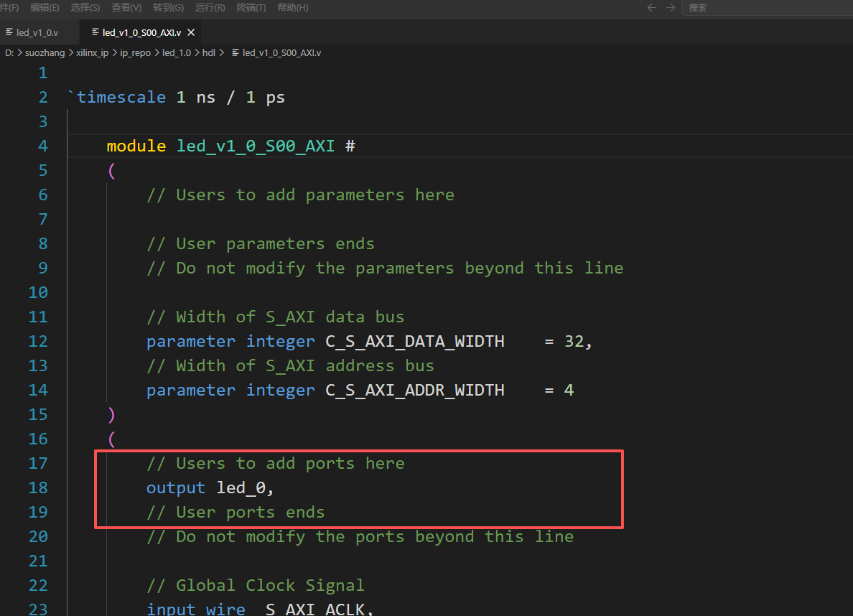Click file icon in breadcrumb path
853x616 pixels.
pos(236,53)
